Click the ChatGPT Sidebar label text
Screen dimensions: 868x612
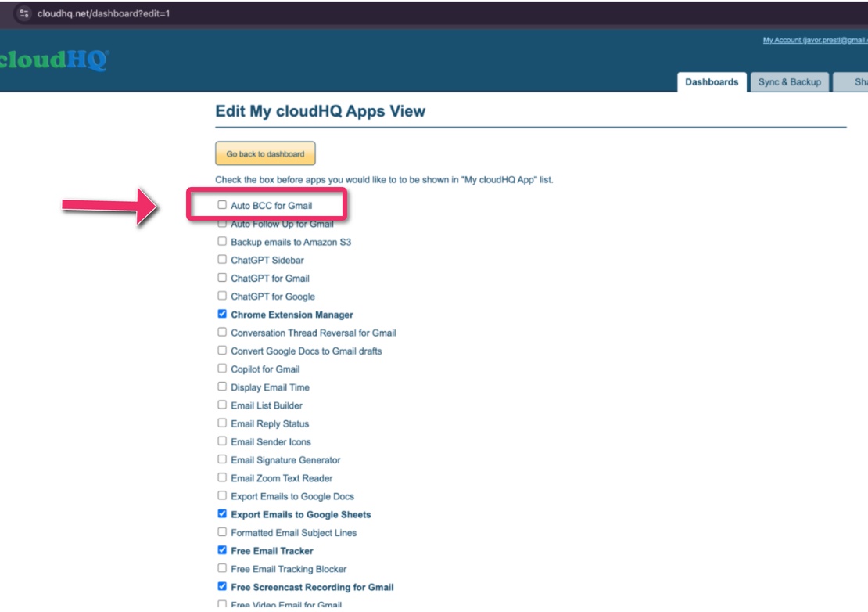[x=267, y=261]
